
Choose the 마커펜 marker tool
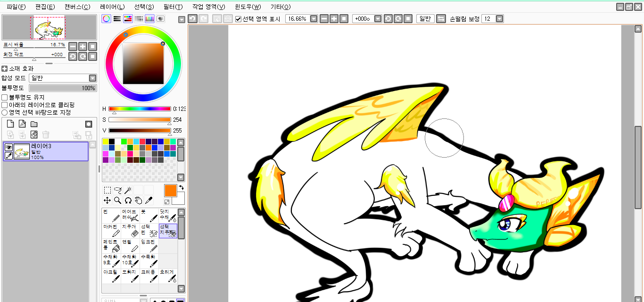[111, 231]
